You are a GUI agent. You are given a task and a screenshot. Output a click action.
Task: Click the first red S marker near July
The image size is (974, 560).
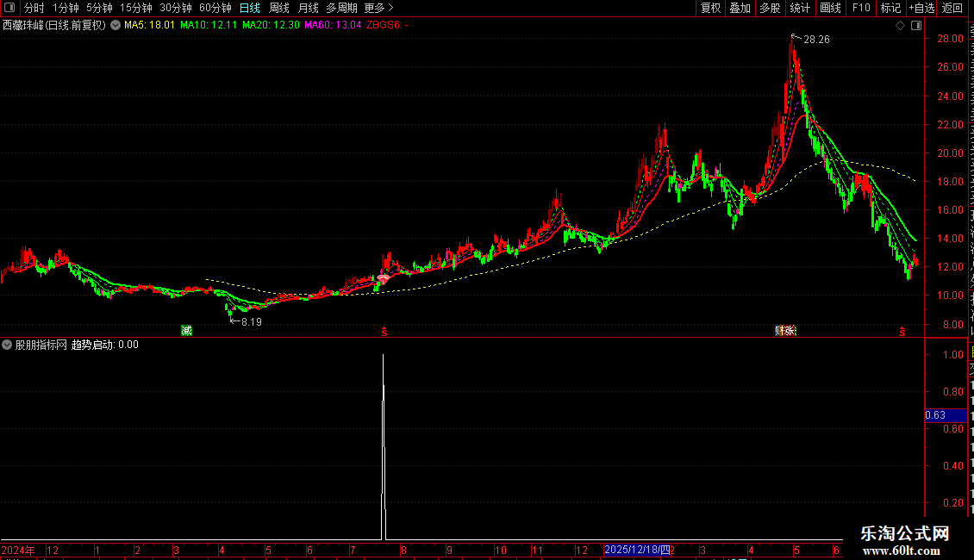click(x=384, y=332)
